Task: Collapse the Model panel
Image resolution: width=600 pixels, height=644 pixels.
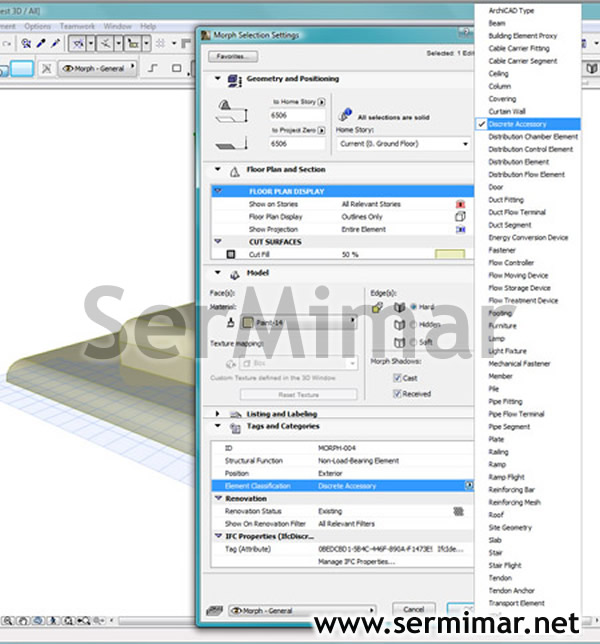Action: 218,273
